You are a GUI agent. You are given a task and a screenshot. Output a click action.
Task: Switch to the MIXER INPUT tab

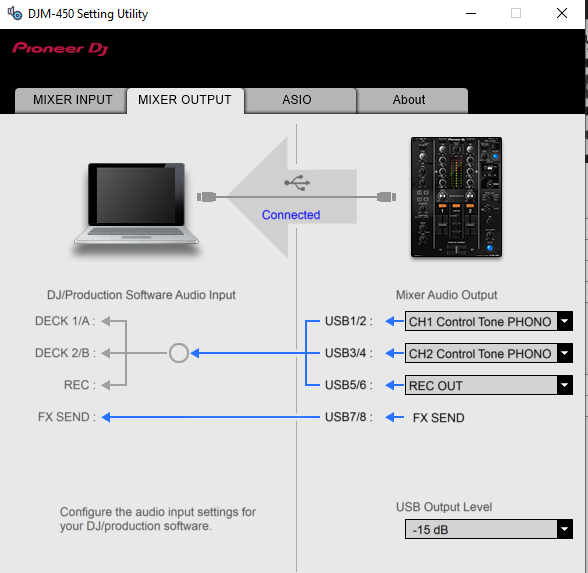click(71, 100)
